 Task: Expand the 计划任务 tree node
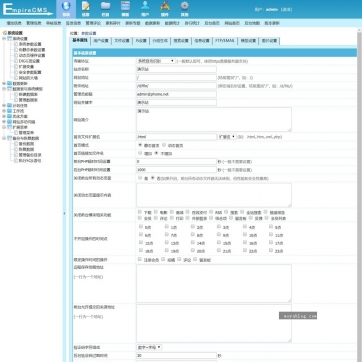(4, 105)
